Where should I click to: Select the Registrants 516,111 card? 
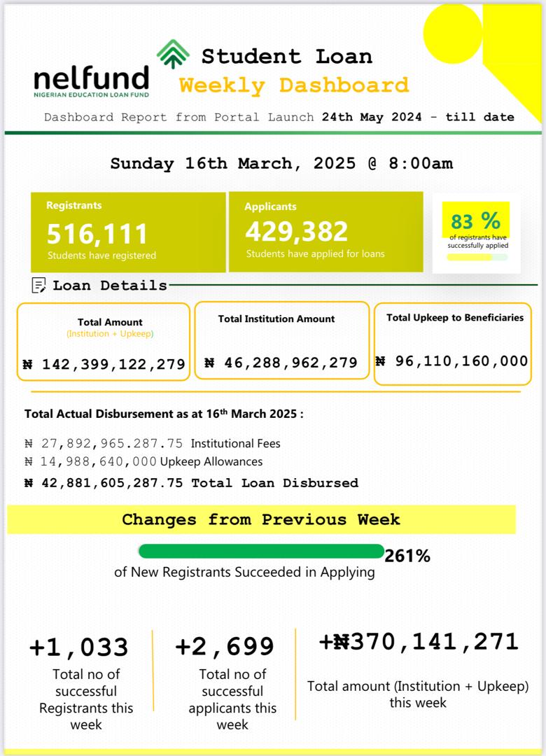128,232
